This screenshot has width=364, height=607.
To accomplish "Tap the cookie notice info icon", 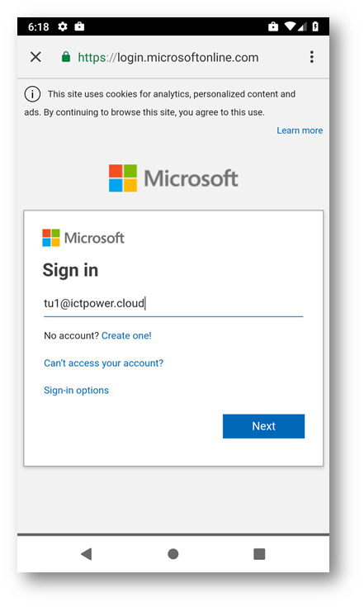I will pos(32,94).
